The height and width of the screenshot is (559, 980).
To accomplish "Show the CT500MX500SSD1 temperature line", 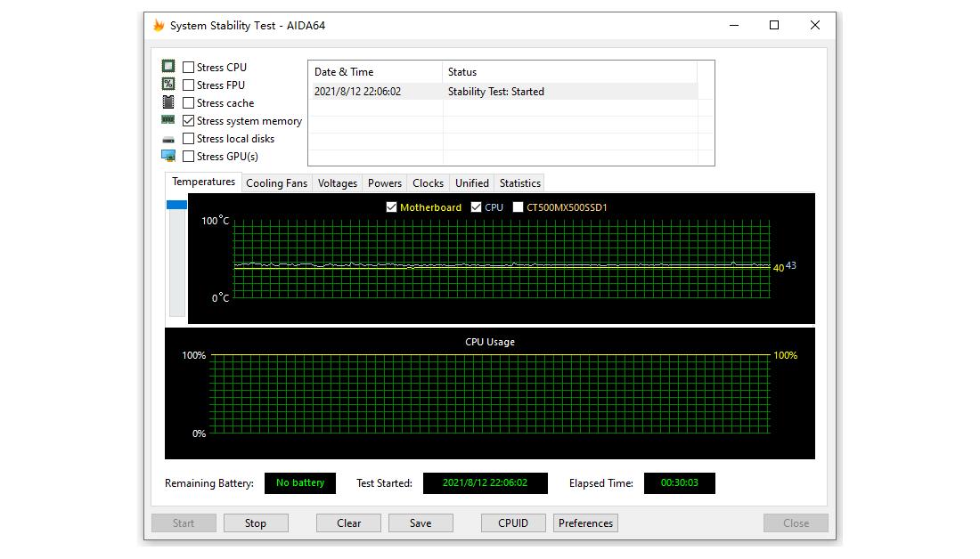I will [x=518, y=207].
